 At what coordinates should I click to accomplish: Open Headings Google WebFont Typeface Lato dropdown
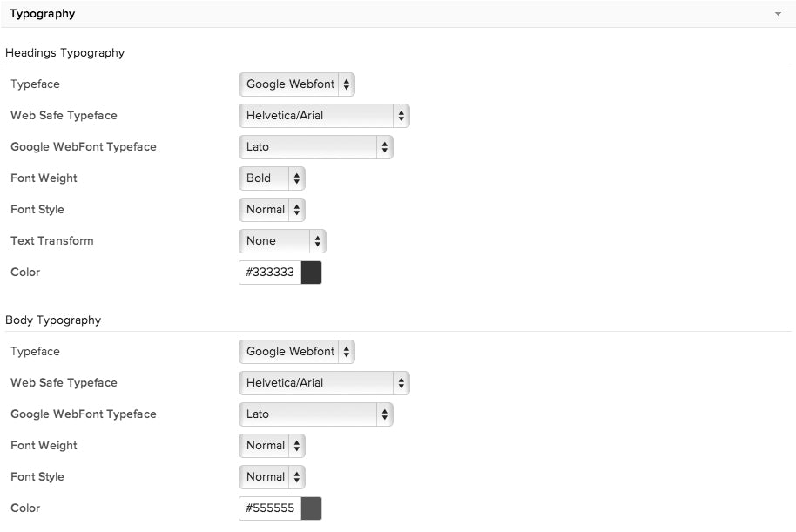tap(315, 147)
